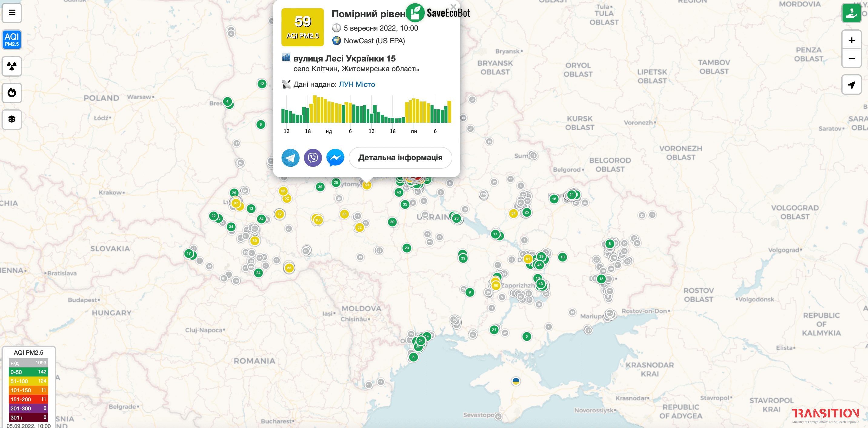Toggle the fires layer icon

pos(12,93)
